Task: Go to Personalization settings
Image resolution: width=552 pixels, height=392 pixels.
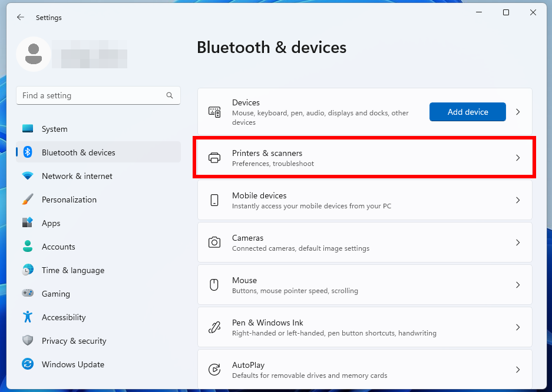Action: coord(98,200)
